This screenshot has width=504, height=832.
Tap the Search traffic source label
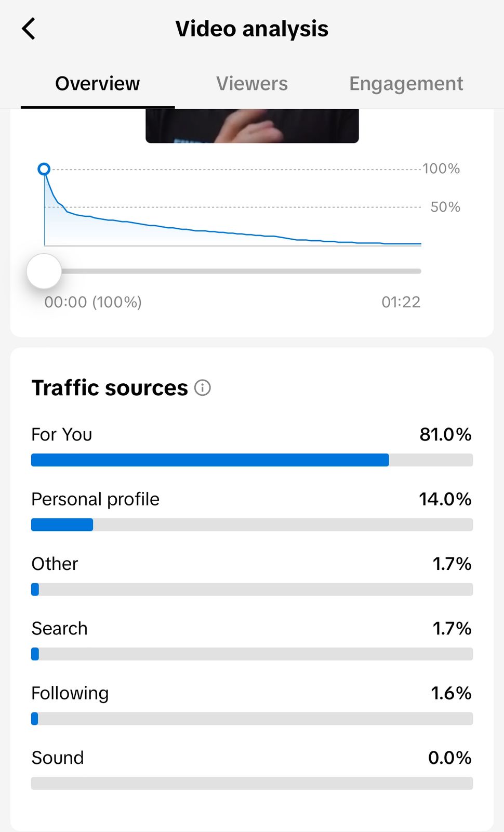59,628
